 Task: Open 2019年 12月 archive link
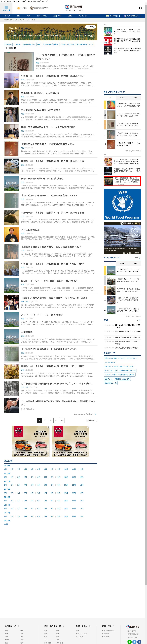(x=82, y=469)
